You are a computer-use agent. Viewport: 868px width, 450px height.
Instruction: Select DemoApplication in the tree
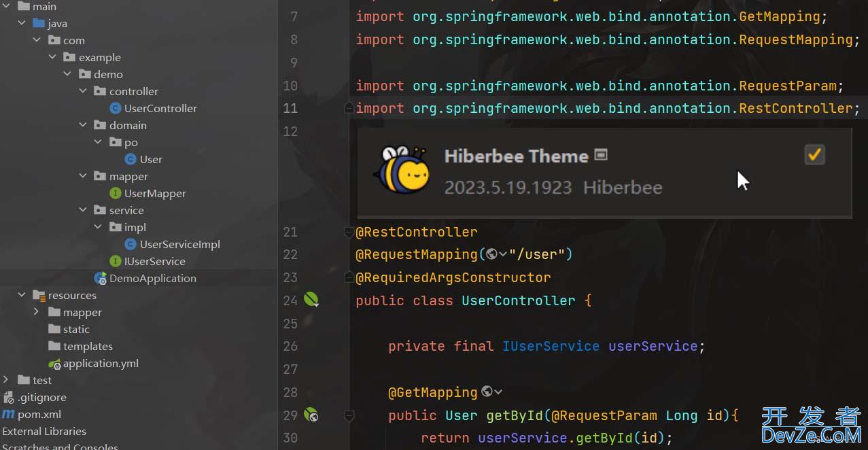(153, 278)
